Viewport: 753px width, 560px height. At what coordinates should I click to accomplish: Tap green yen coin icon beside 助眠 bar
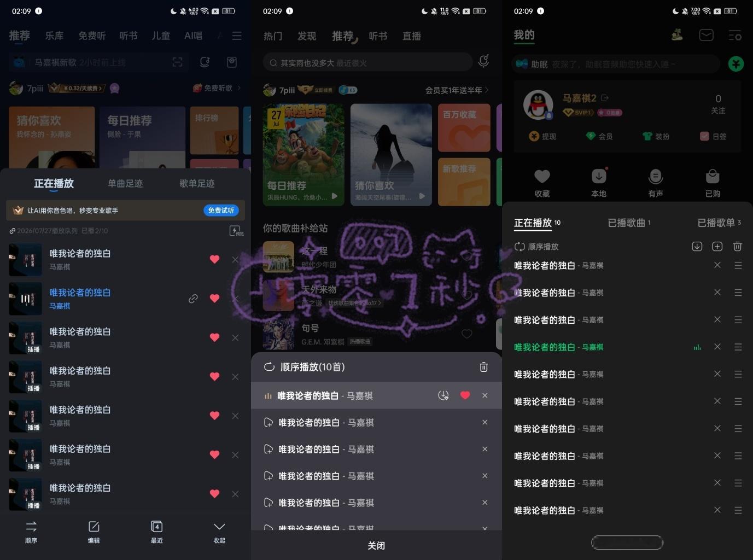(x=736, y=64)
